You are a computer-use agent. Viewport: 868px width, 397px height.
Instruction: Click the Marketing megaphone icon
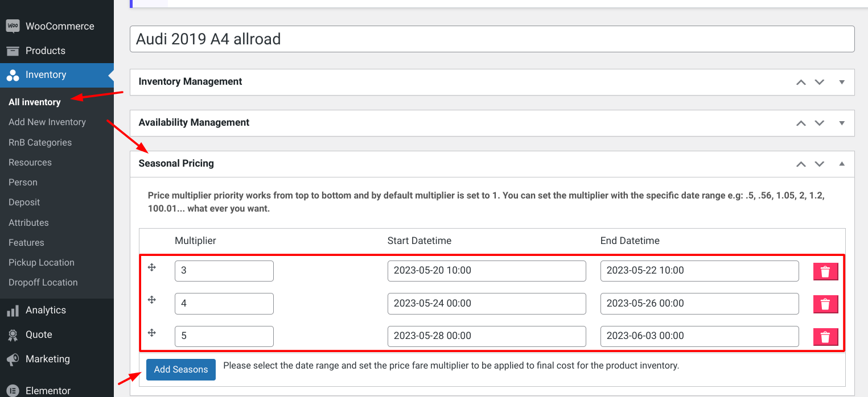(13, 359)
